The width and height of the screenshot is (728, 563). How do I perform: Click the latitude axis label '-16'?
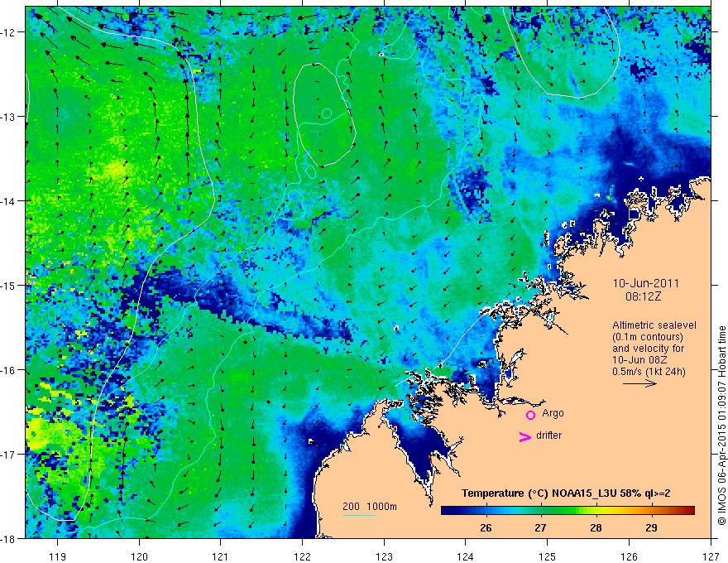pos(9,370)
